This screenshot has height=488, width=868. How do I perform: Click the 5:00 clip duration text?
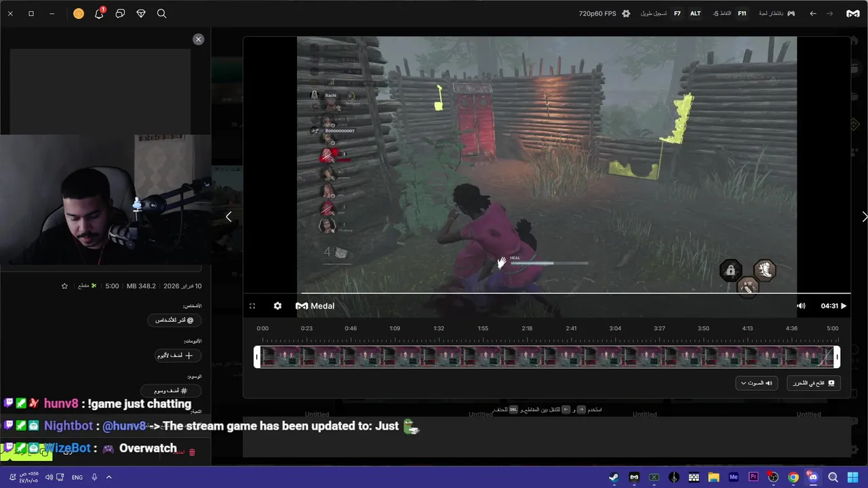tap(113, 286)
